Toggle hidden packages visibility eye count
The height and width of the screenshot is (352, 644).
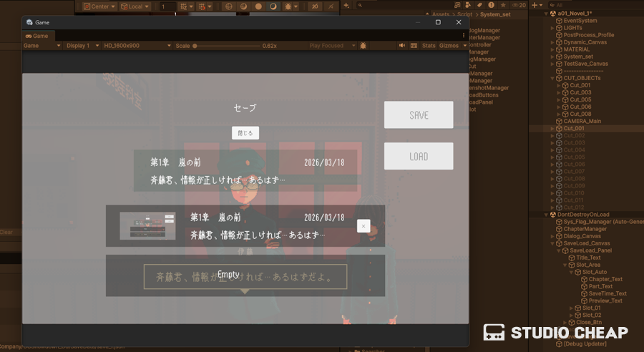pyautogui.click(x=518, y=5)
